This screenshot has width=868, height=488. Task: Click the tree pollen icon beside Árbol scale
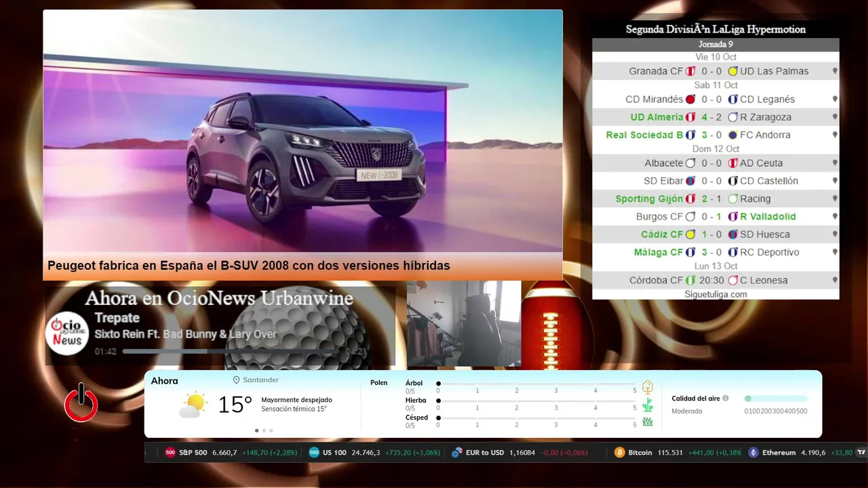[648, 387]
